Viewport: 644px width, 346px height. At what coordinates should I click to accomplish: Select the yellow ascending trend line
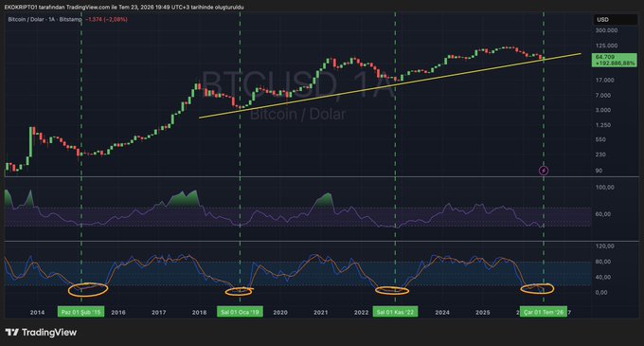390,85
